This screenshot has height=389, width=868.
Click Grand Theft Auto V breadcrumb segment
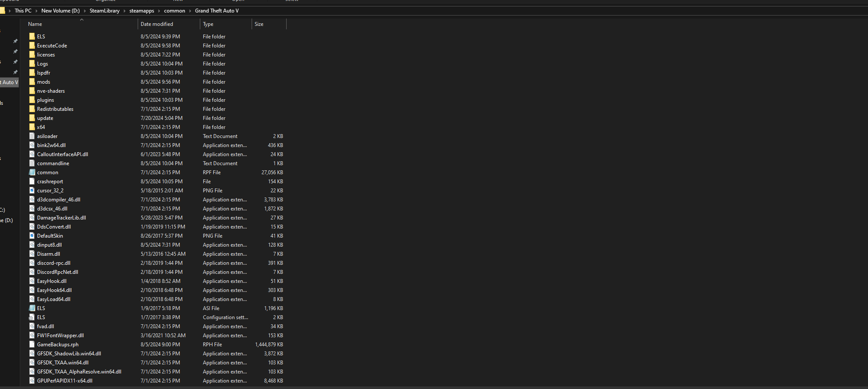(217, 11)
